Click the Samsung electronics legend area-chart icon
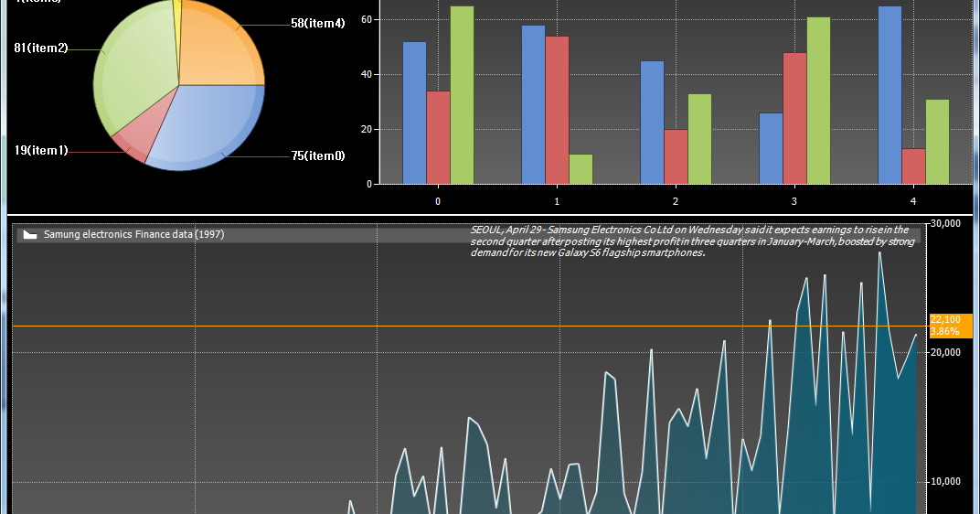Screen dimensions: 980x514 tap(30, 234)
